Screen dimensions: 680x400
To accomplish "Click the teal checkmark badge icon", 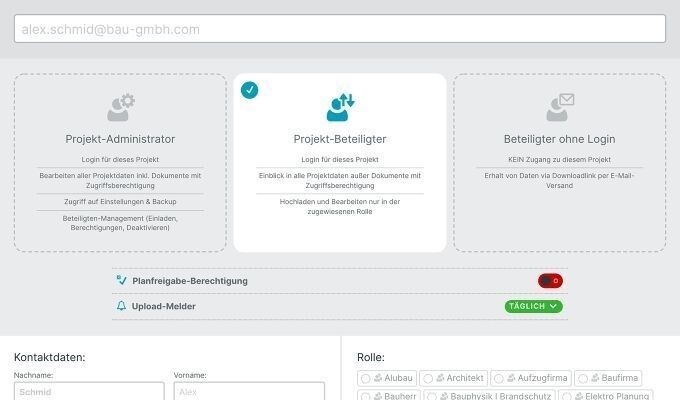I will pyautogui.click(x=249, y=90).
